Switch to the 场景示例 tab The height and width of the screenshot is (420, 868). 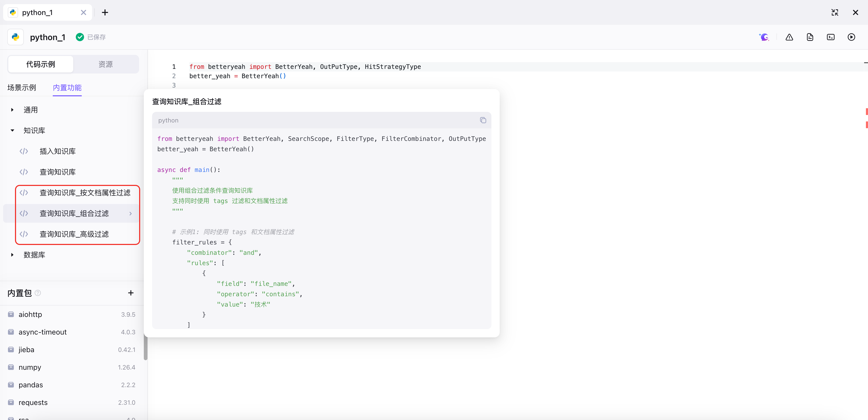coord(21,88)
